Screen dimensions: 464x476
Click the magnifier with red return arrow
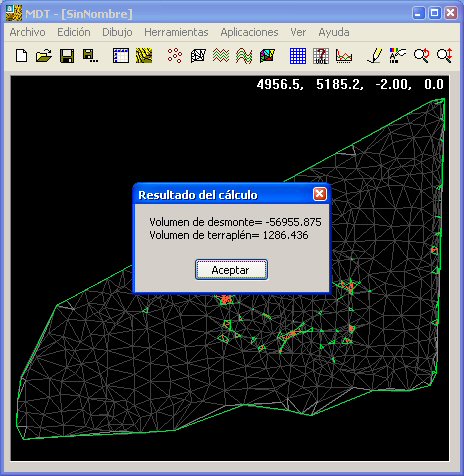(x=421, y=56)
